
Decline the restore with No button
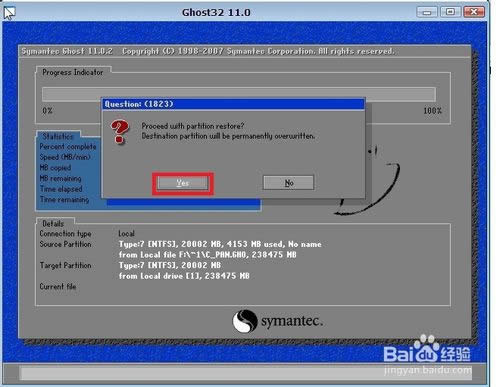pyautogui.click(x=289, y=183)
